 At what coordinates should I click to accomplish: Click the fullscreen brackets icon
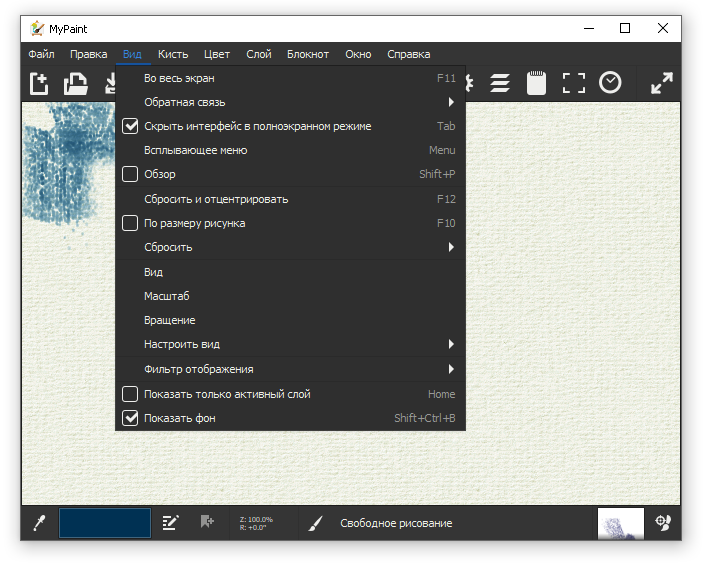tap(574, 83)
